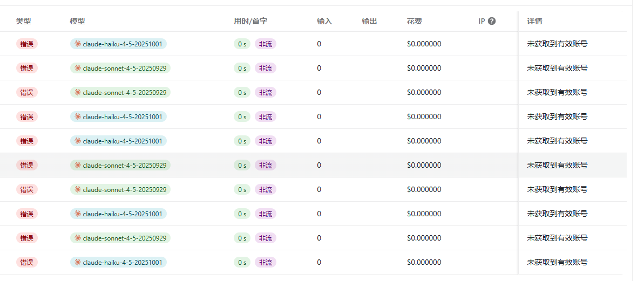Select the claude-haiku-4-5-20251001 tag in the fifth row
This screenshot has height=281, width=644.
click(x=118, y=141)
